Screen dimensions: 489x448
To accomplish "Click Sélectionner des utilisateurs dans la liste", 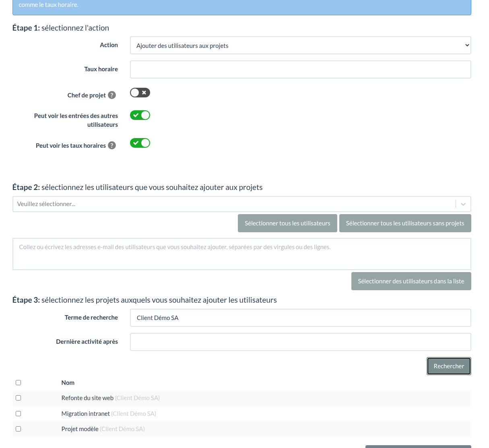I will click(x=411, y=281).
